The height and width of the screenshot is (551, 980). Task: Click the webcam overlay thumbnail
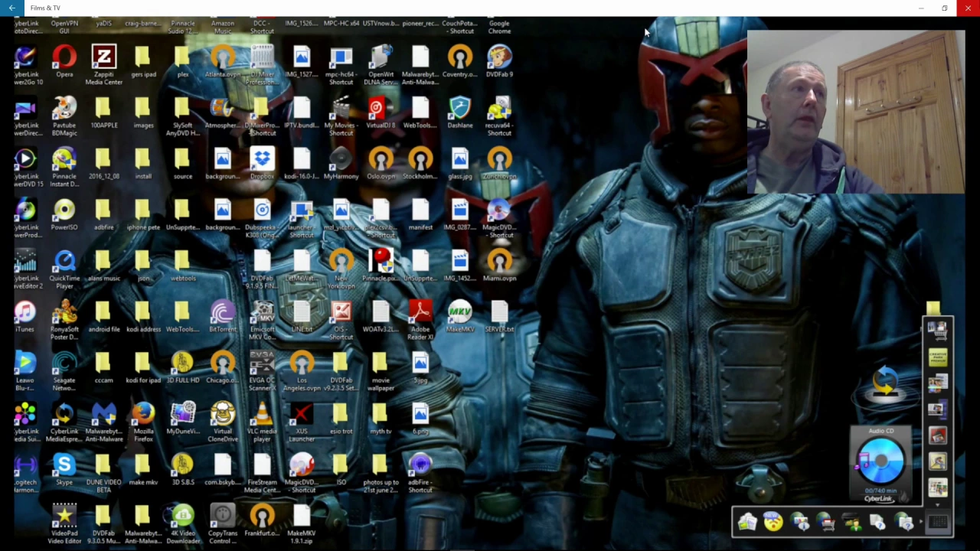click(856, 112)
